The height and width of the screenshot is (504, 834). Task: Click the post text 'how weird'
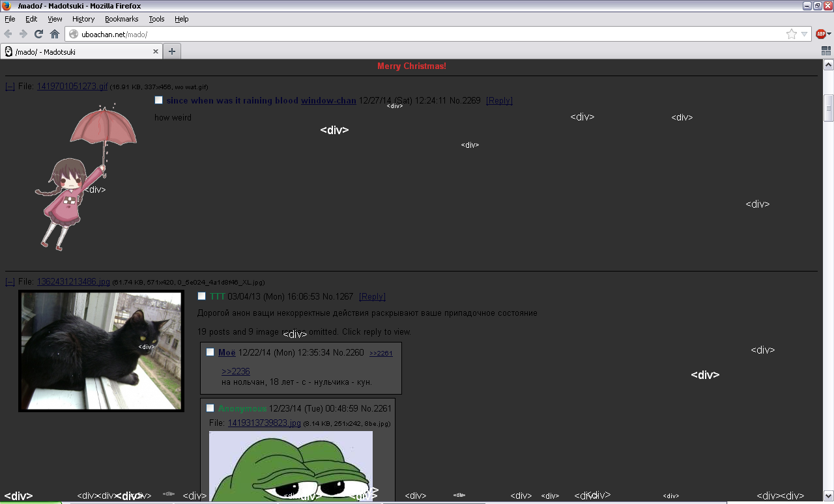point(173,118)
